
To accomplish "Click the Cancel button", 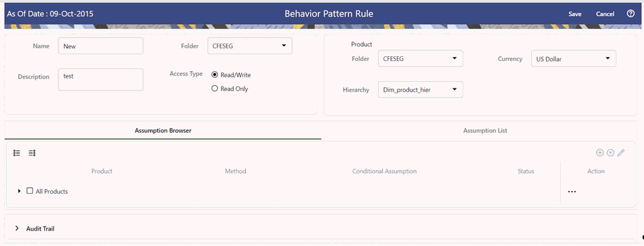I will coord(605,14).
